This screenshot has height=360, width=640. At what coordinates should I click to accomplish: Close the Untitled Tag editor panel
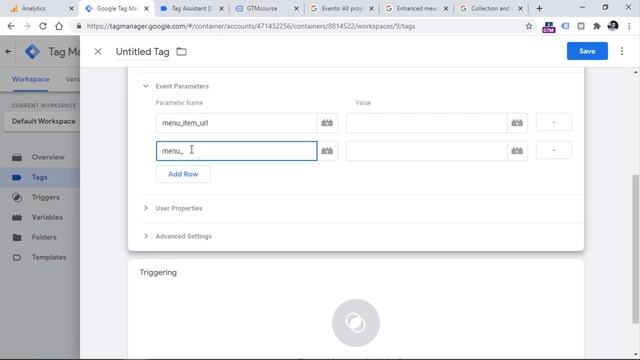[x=98, y=51]
